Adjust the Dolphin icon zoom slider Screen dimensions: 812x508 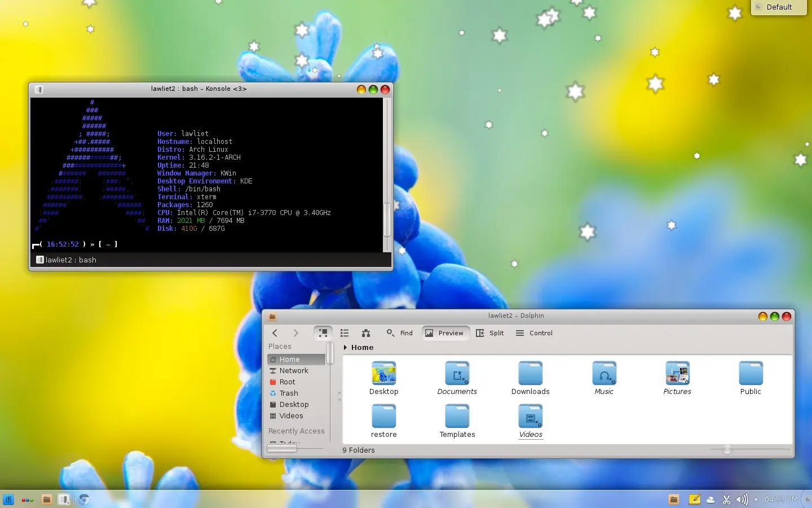pos(727,450)
